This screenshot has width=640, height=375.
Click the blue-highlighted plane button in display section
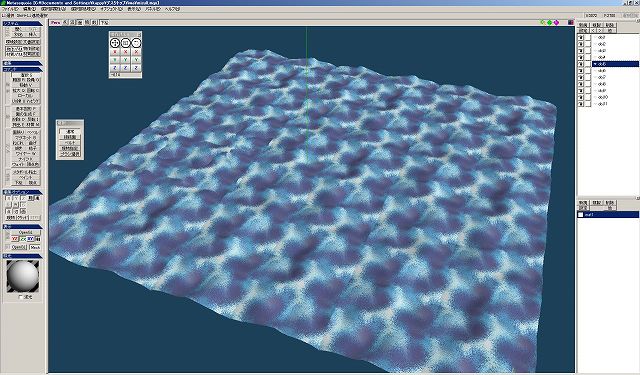[31, 239]
